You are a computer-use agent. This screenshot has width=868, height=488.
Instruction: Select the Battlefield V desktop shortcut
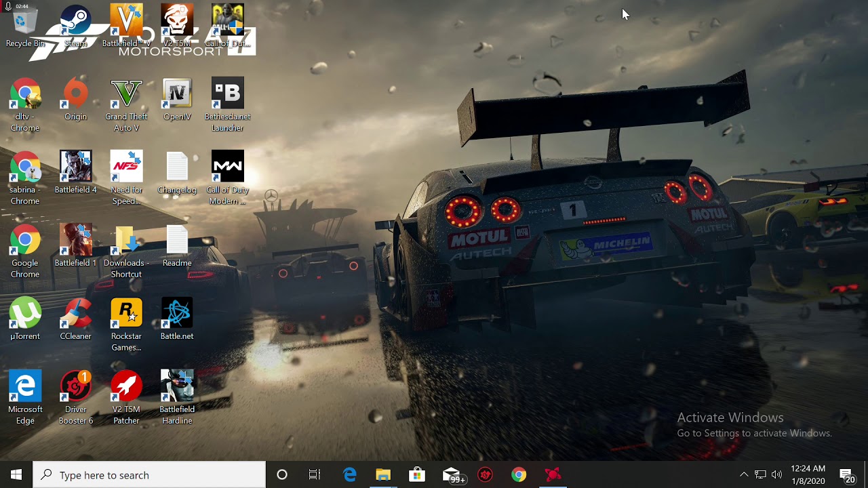126,27
